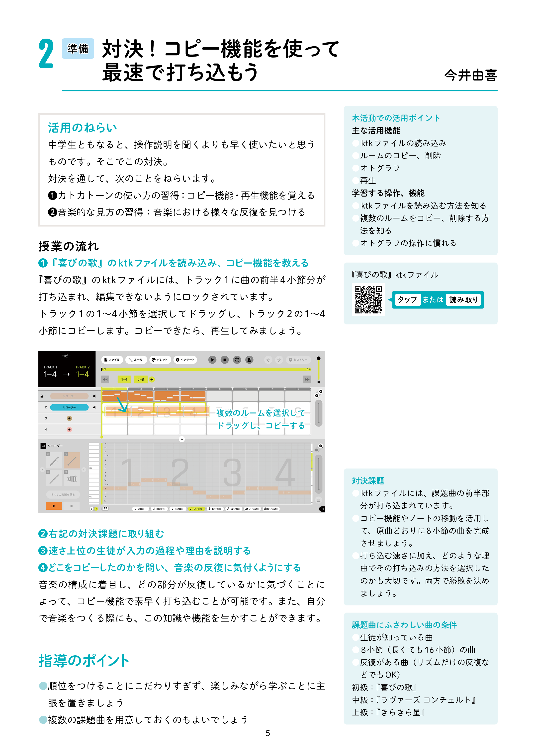Toggle the lock icon on track 1
The width and height of the screenshot is (536, 756).
tap(42, 396)
